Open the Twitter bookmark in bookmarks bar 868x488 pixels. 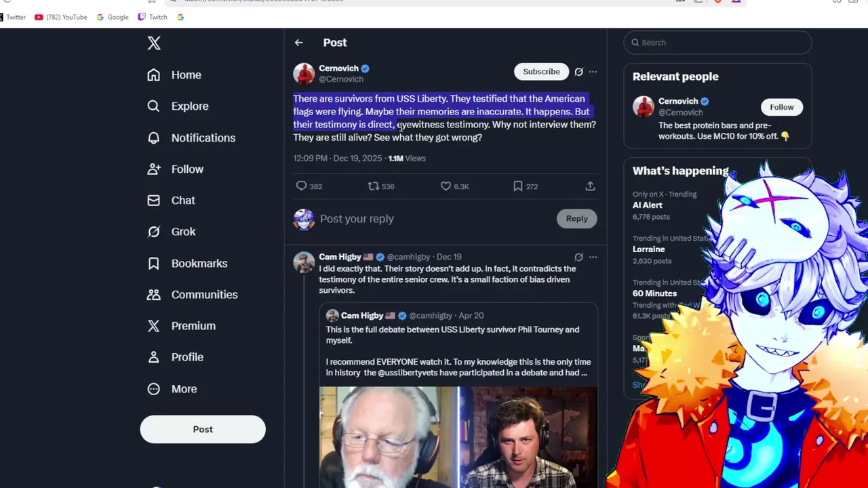click(12, 17)
